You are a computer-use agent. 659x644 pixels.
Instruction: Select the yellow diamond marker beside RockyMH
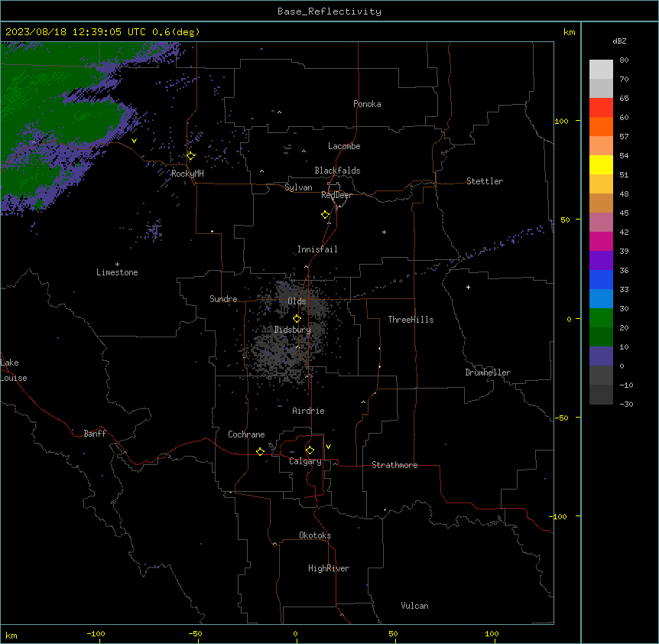[191, 156]
